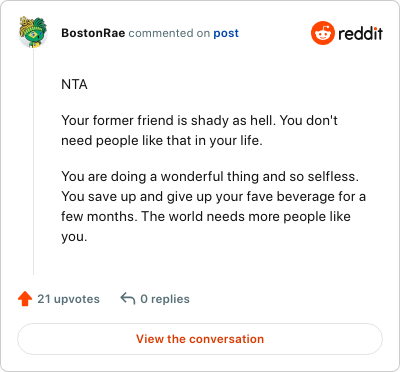Click the comment thread vertical line
The width and height of the screenshot is (400, 372).
pos(33,162)
